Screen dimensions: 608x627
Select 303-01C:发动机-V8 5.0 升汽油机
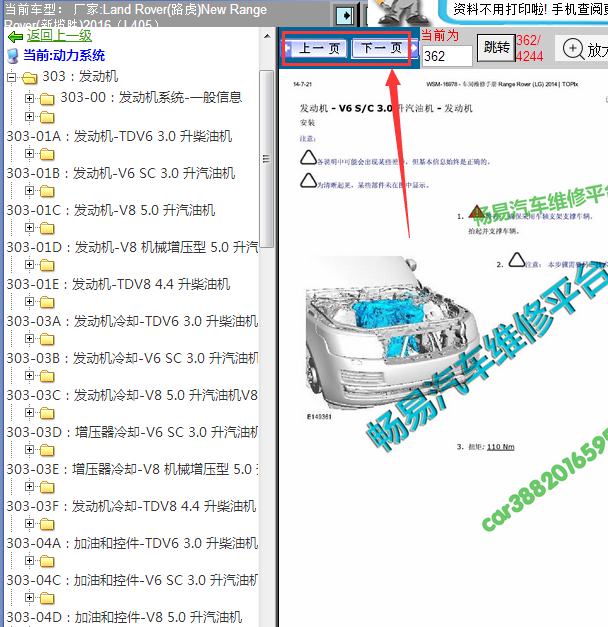[x=111, y=210]
